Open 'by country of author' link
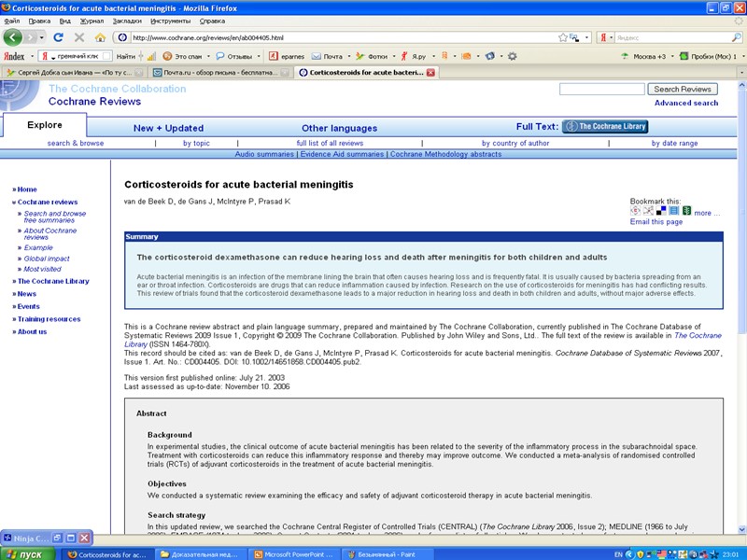Screen dimensions: 747x560 pos(515,143)
